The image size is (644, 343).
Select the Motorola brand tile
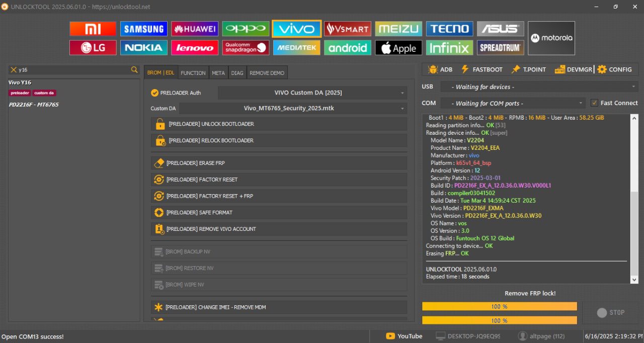pyautogui.click(x=551, y=38)
